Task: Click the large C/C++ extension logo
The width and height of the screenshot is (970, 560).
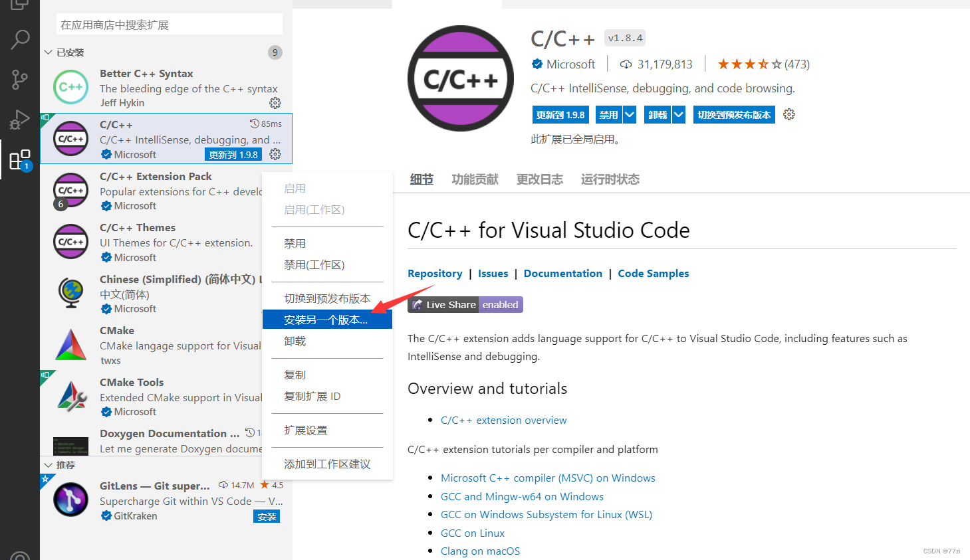Action: (x=461, y=78)
